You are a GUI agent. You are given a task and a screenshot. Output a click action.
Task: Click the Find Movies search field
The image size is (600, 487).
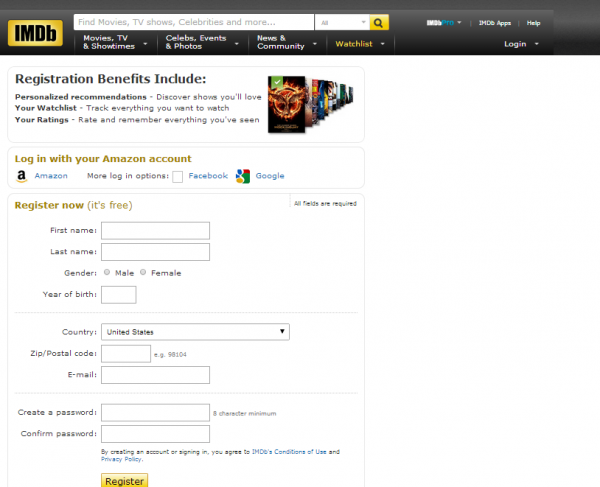[194, 22]
